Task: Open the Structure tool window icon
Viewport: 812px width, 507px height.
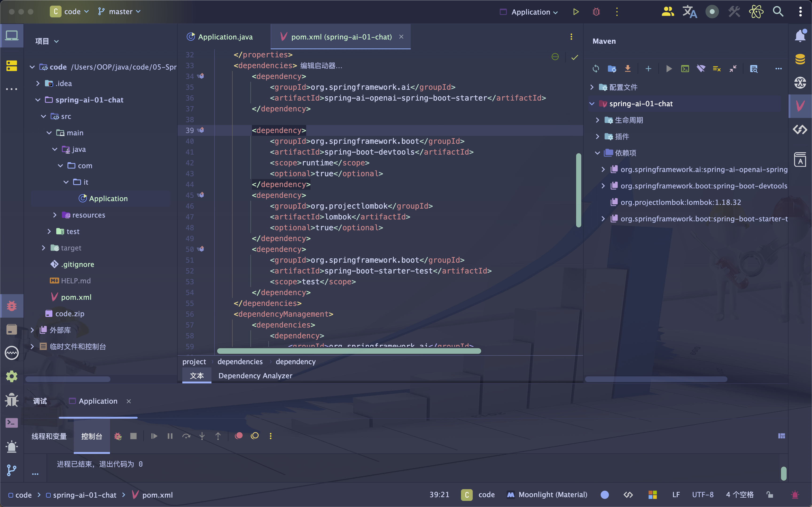Action: 12,66
